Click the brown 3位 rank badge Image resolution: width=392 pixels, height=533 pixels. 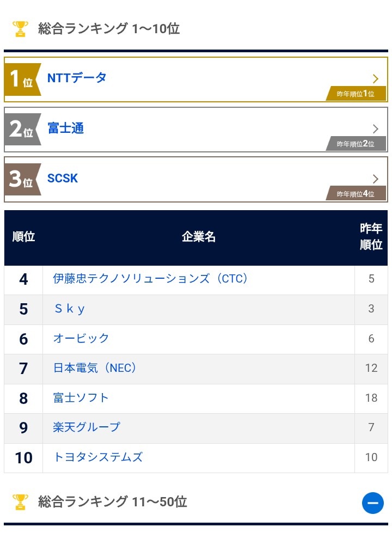[22, 179]
